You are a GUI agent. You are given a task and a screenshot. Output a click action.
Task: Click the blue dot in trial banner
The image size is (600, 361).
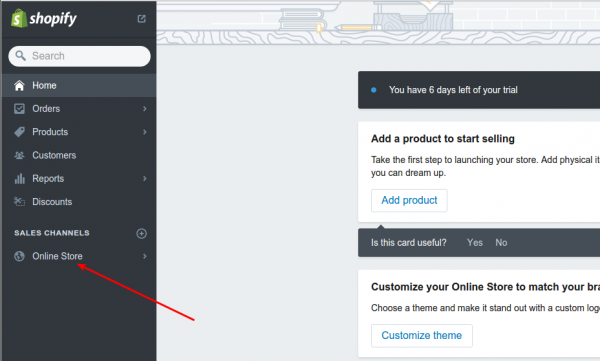[374, 90]
